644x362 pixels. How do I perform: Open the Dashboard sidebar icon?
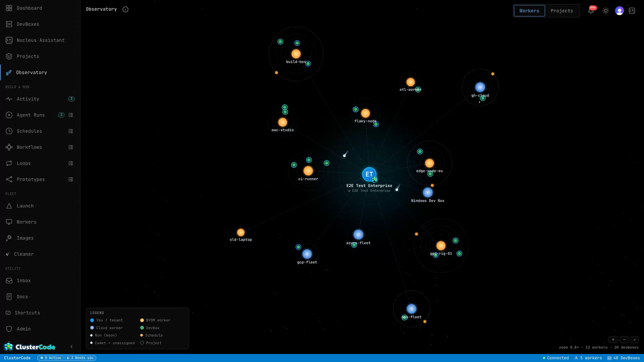tap(9, 8)
